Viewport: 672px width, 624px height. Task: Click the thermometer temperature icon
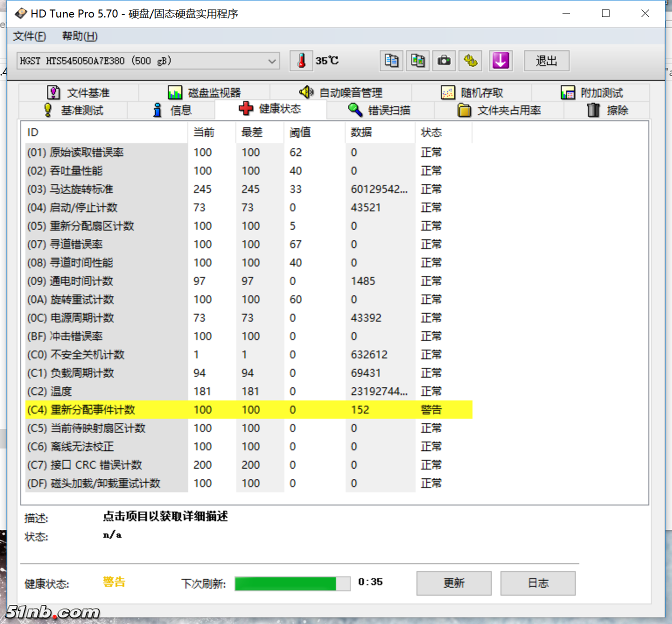301,61
